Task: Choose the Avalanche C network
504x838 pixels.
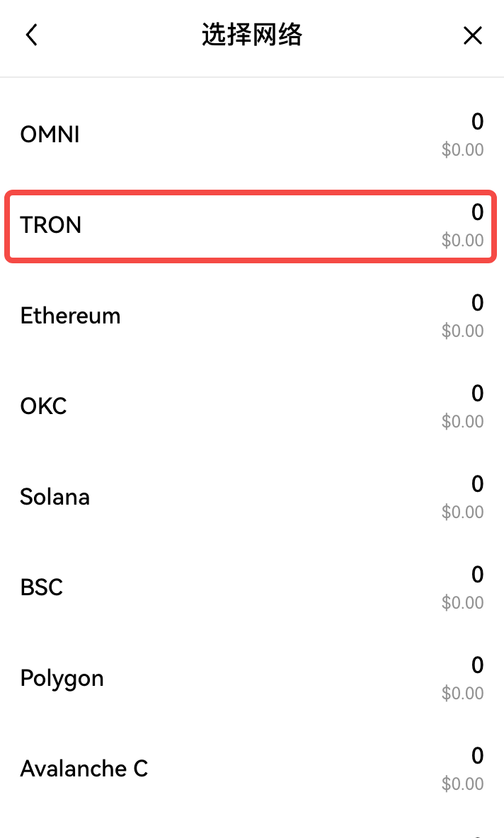Action: point(84,769)
